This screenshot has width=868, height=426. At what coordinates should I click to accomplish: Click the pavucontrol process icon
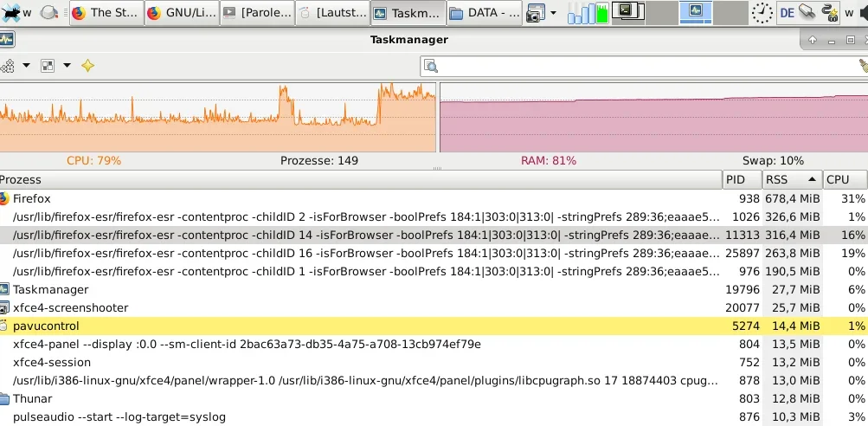point(3,326)
